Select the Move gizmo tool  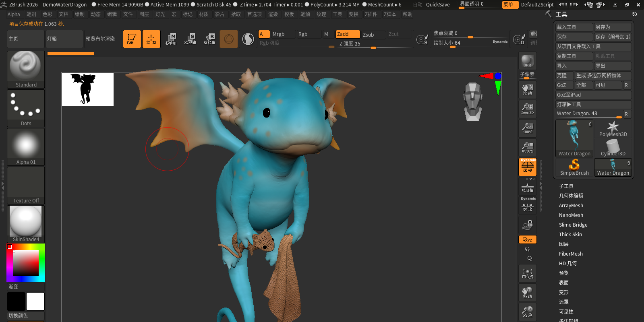tap(171, 39)
